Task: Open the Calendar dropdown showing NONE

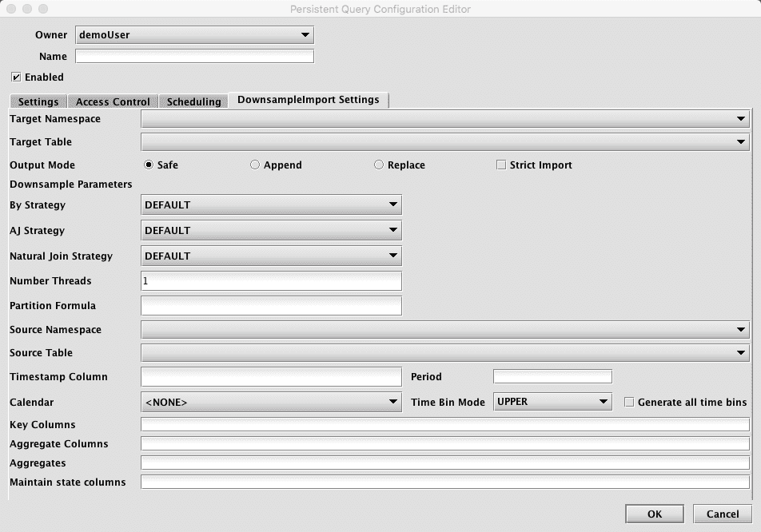Action: click(271, 403)
